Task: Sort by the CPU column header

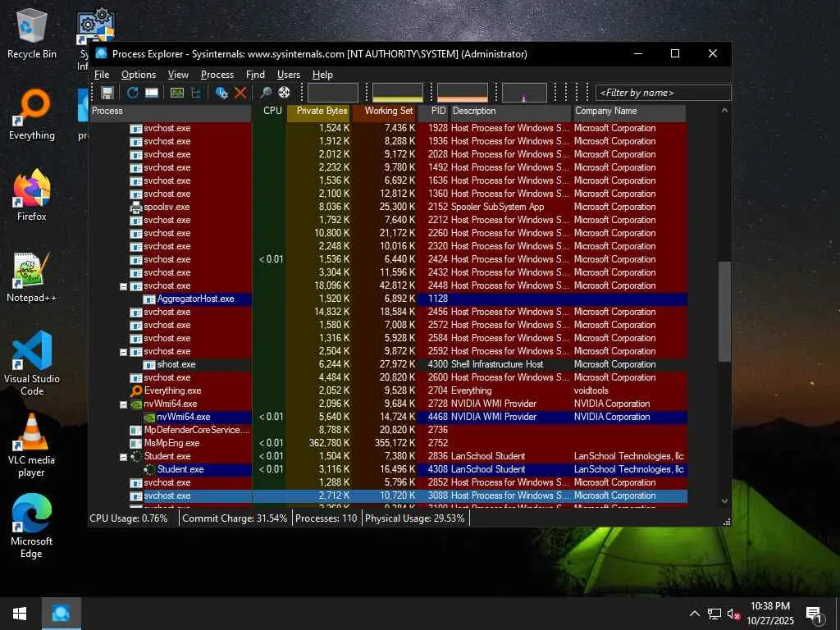Action: [269, 111]
